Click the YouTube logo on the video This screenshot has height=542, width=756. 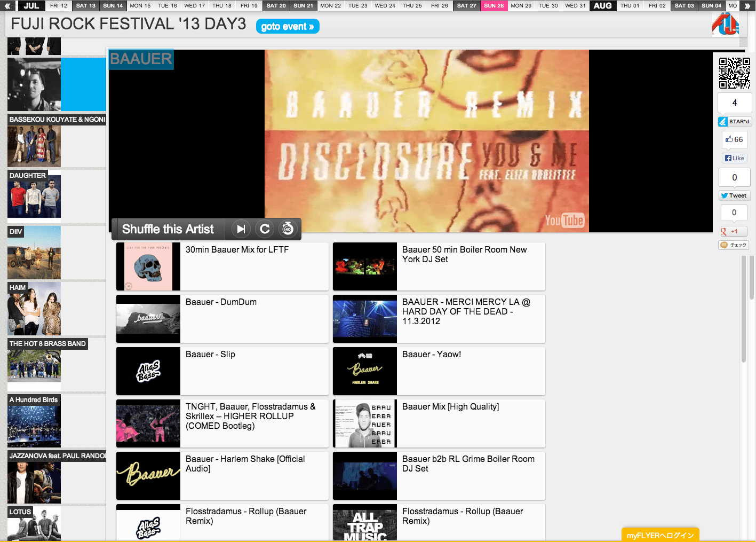[x=564, y=220]
